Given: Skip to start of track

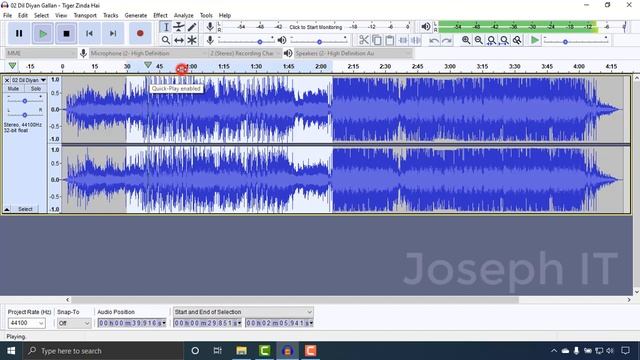Looking at the screenshot, I should [x=89, y=33].
